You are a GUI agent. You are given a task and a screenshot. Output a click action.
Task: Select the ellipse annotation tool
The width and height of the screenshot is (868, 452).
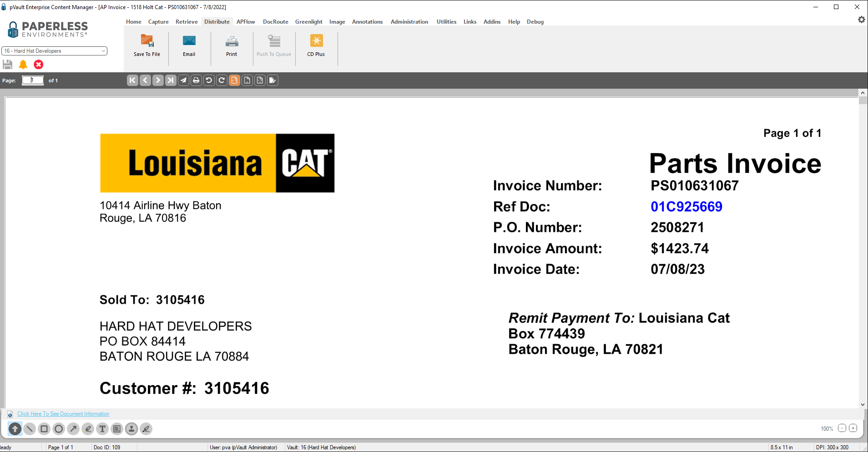coord(59,429)
